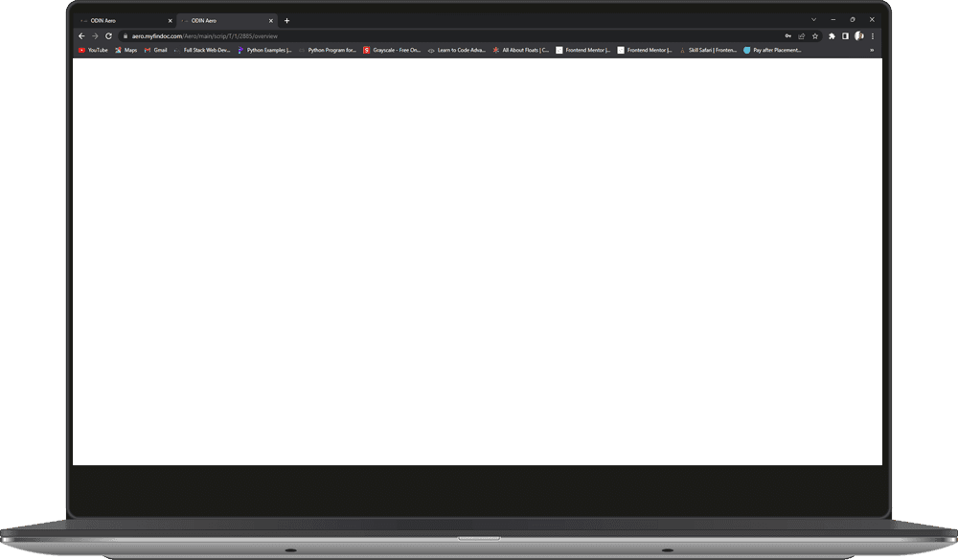This screenshot has width=958, height=560.
Task: Reload the current page
Action: (108, 36)
